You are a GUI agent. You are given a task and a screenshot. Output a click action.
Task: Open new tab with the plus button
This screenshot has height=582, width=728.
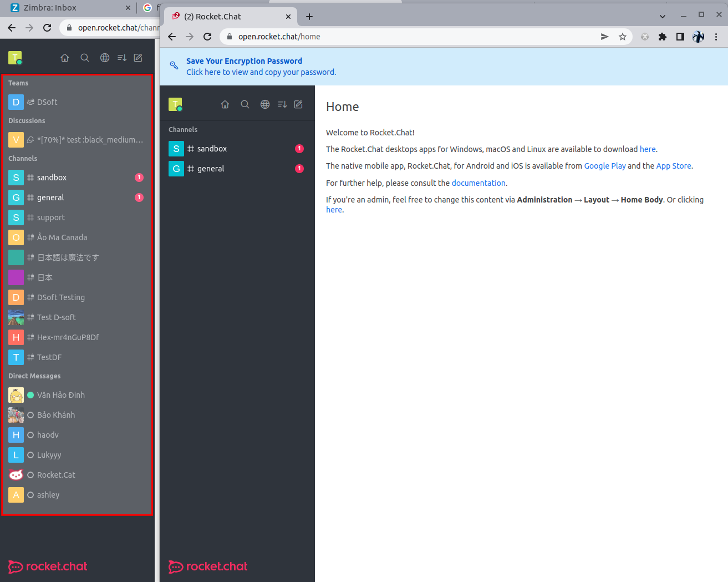point(309,17)
